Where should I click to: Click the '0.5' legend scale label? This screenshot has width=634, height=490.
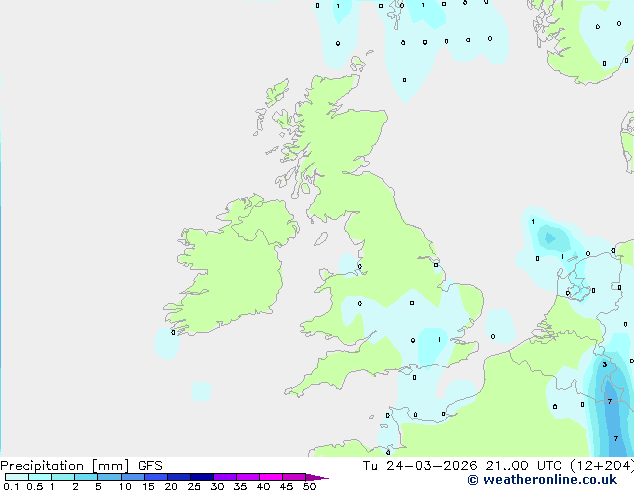34,486
